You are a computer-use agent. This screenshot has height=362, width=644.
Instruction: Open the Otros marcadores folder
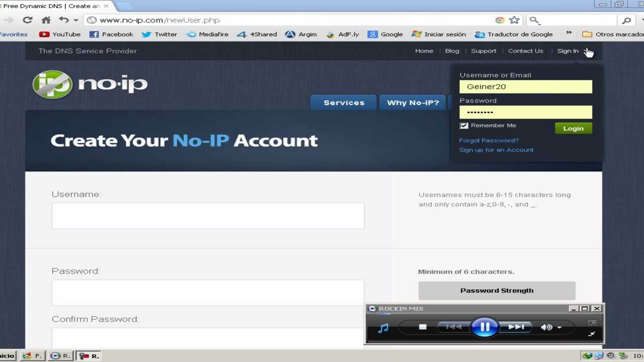pos(613,34)
